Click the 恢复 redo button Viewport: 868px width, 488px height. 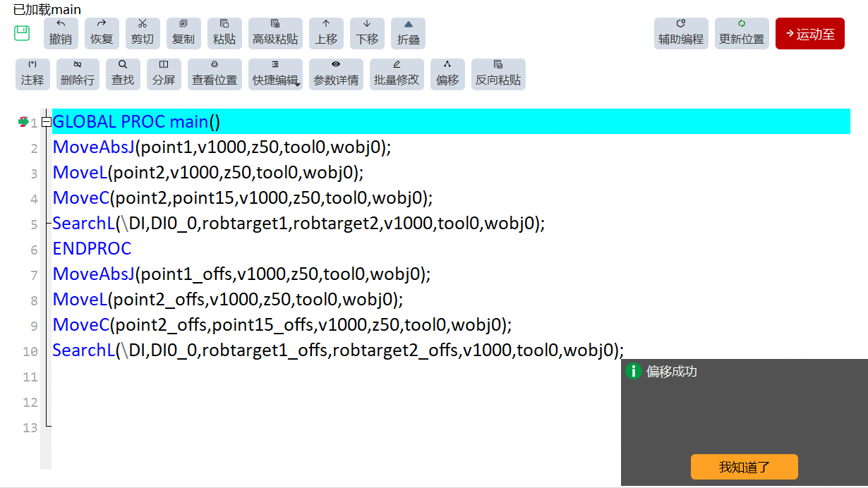click(x=102, y=33)
